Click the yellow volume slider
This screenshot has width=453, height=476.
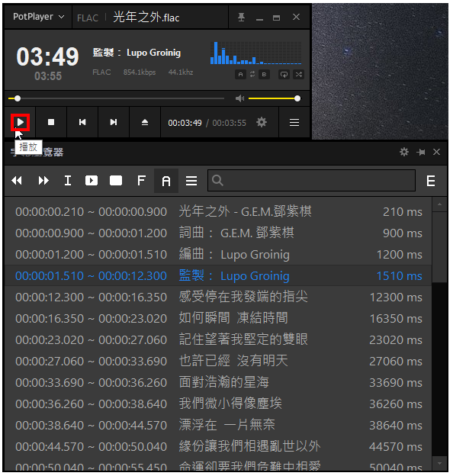point(275,98)
